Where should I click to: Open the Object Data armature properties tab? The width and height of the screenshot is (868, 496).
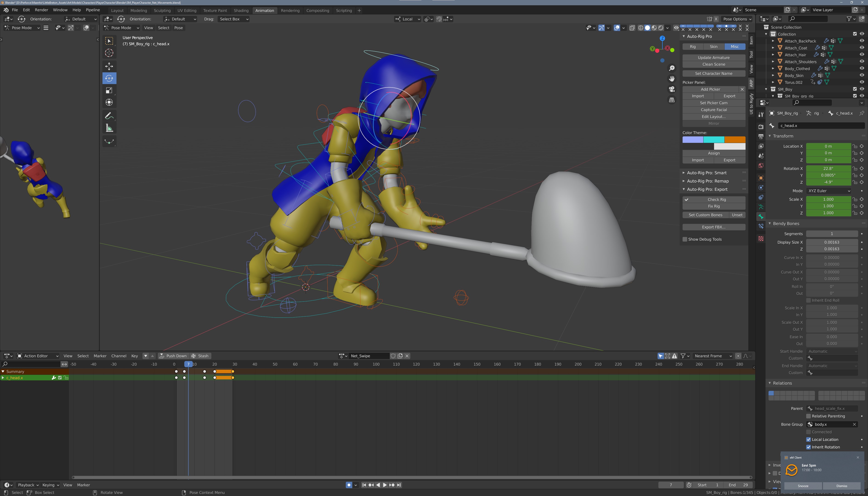[761, 207]
